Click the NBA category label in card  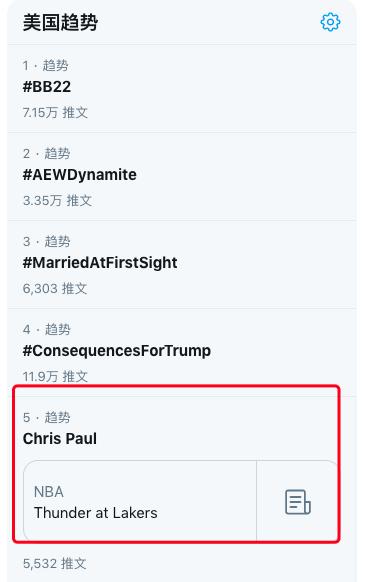click(49, 492)
